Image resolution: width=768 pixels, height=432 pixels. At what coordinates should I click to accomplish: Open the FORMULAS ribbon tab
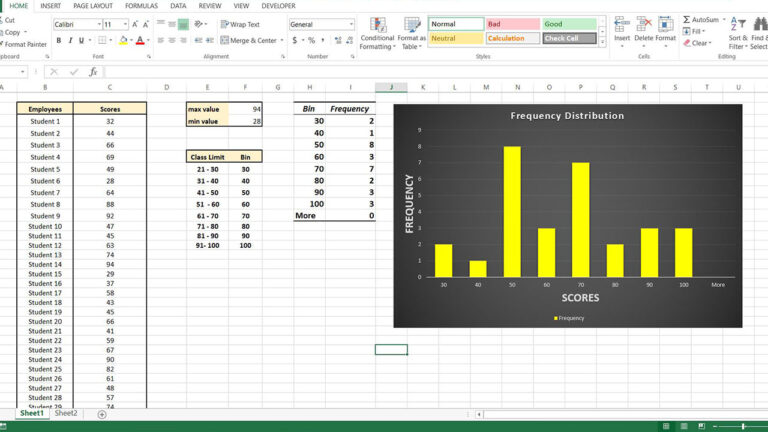pos(140,5)
